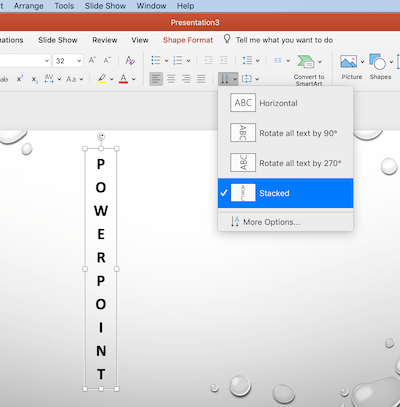Open the Tools menu in menu bar
This screenshot has height=407, width=400.
(64, 6)
